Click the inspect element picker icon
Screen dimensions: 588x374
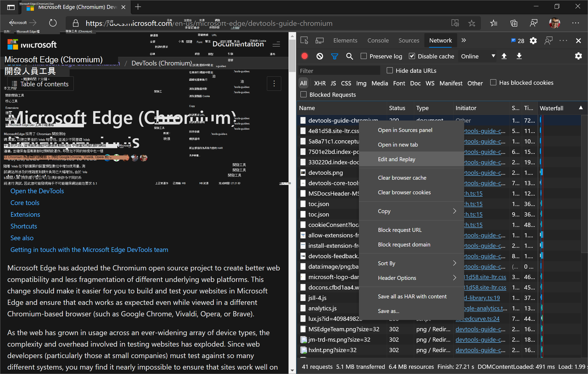tap(304, 40)
